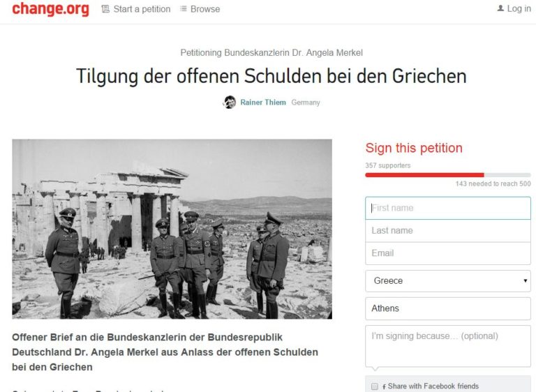Focus the Email field
The width and height of the screenshot is (536, 392).
[x=448, y=253]
